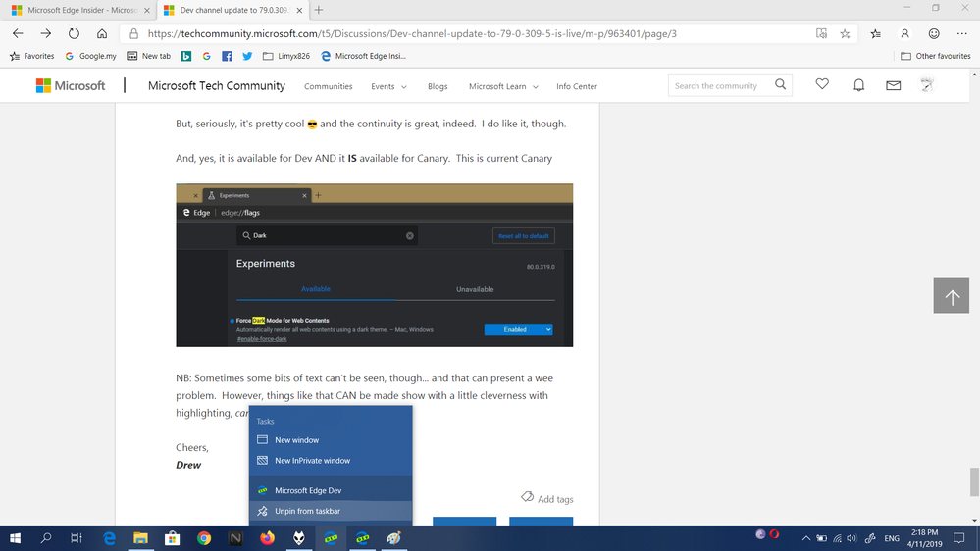
Task: Open New tab bookmark
Action: (x=149, y=56)
